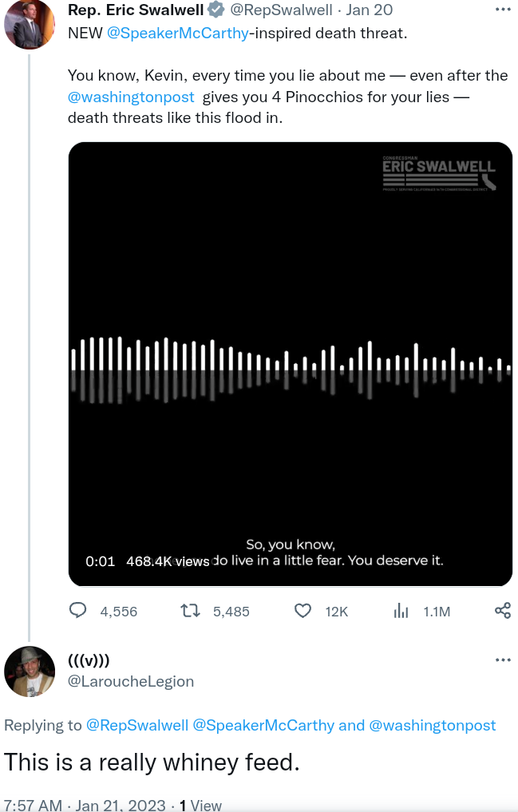Screen dimensions: 518x812
Task: Click @washingtonpost in the Replying to line
Action: pyautogui.click(x=432, y=725)
